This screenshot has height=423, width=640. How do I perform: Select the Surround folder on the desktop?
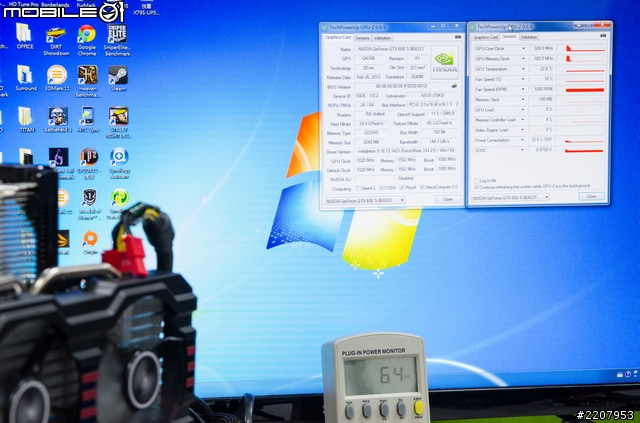click(x=26, y=78)
